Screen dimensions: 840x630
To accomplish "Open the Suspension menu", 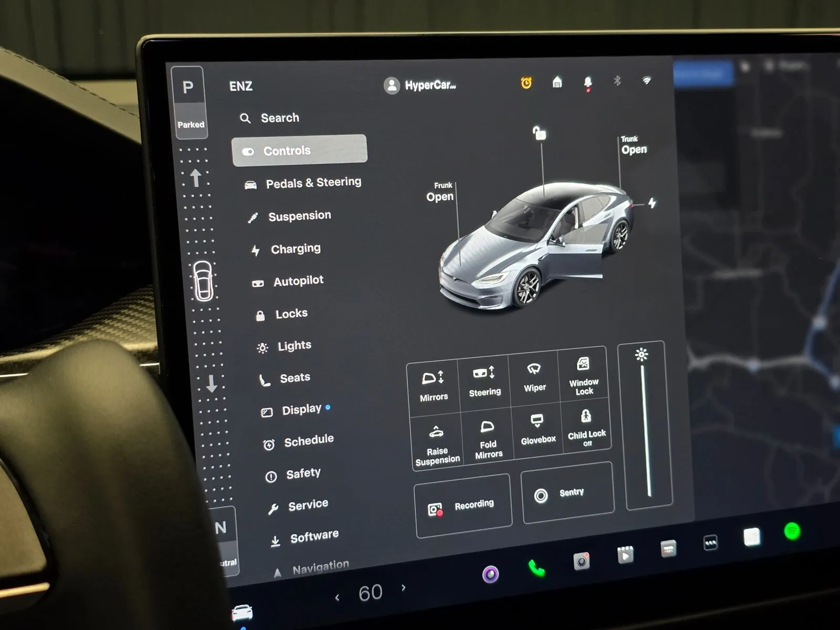I will tap(299, 216).
